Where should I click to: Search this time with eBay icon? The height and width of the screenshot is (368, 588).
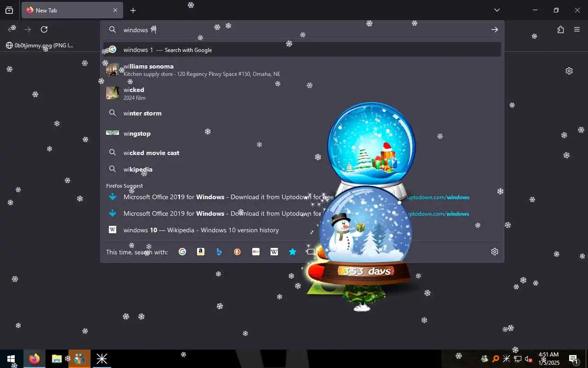pyautogui.click(x=256, y=252)
